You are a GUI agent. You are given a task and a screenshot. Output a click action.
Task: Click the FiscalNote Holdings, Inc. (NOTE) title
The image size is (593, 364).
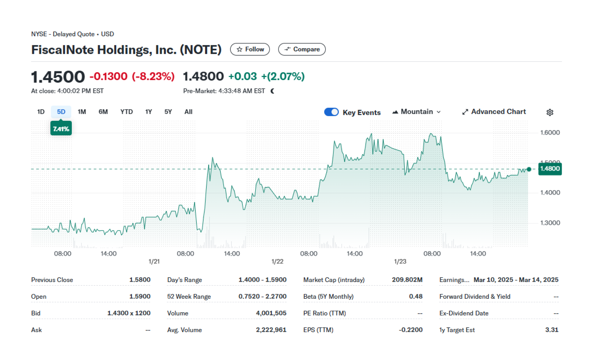126,50
